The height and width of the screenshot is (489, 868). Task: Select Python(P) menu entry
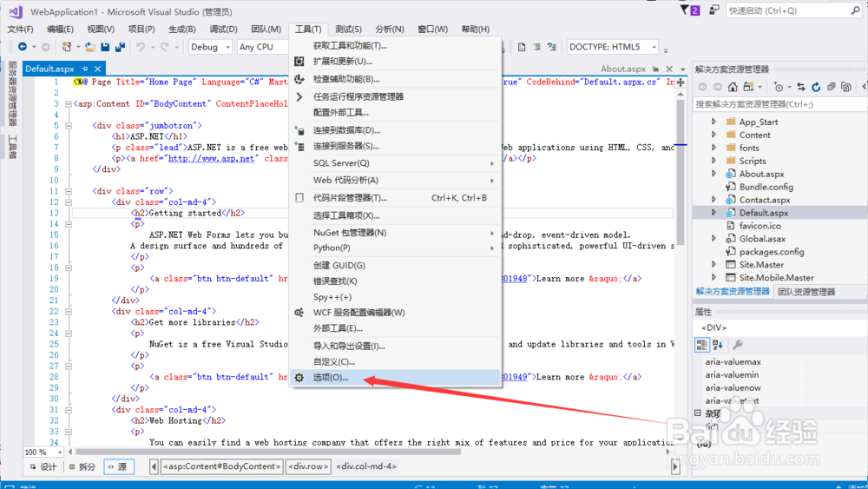click(395, 248)
